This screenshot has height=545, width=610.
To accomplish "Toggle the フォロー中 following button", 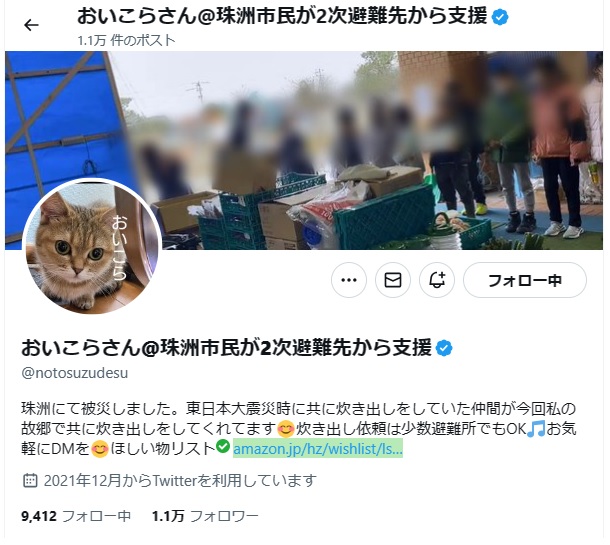I will pos(524,280).
